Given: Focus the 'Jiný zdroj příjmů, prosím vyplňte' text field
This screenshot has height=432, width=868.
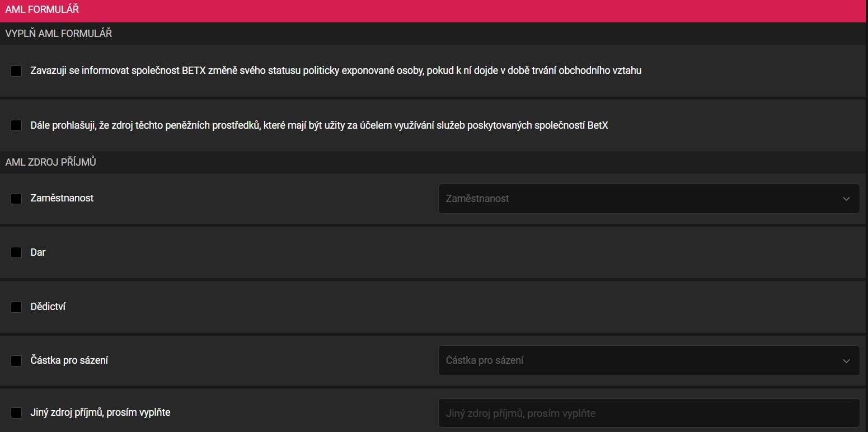Looking at the screenshot, I should pyautogui.click(x=649, y=413).
